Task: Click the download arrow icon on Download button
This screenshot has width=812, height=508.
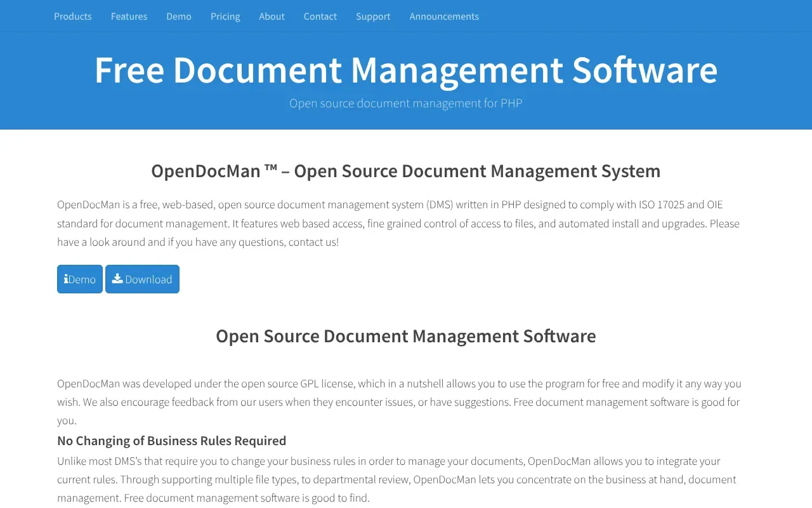Action: (117, 279)
